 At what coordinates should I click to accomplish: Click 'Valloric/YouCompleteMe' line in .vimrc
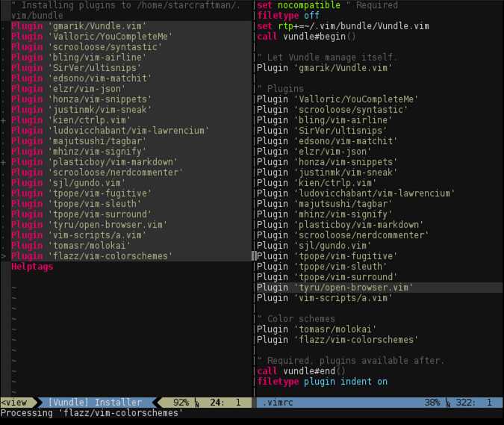point(337,99)
